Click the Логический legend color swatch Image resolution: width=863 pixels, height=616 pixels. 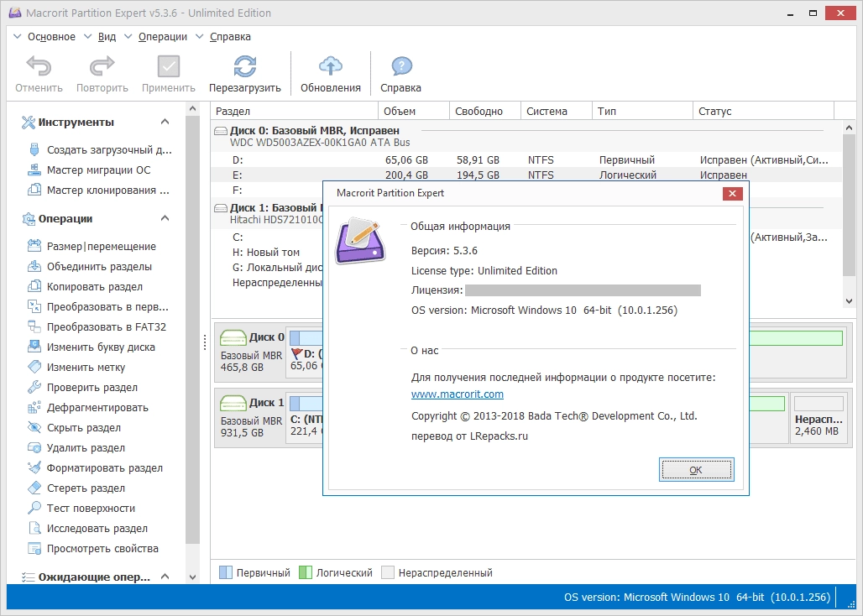coord(306,572)
